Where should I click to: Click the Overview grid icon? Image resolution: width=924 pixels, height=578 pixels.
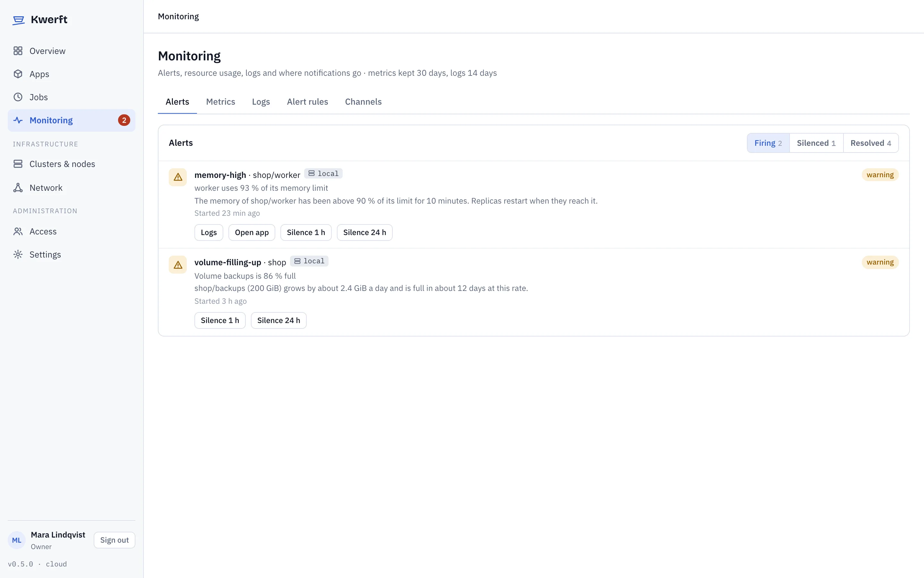pyautogui.click(x=18, y=51)
